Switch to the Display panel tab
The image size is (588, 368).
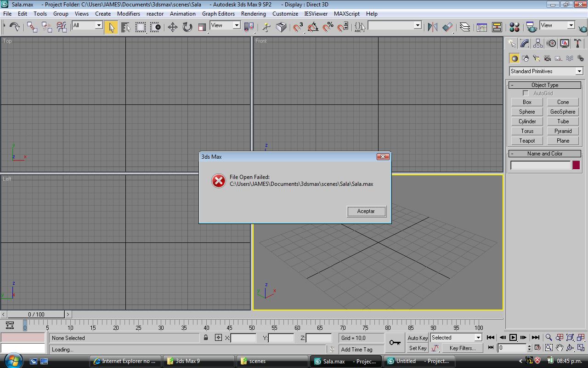pos(565,43)
